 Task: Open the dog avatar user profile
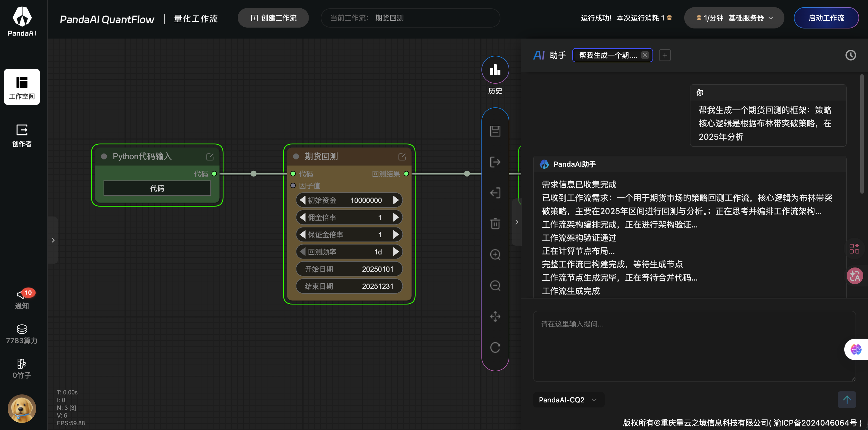[x=22, y=408]
